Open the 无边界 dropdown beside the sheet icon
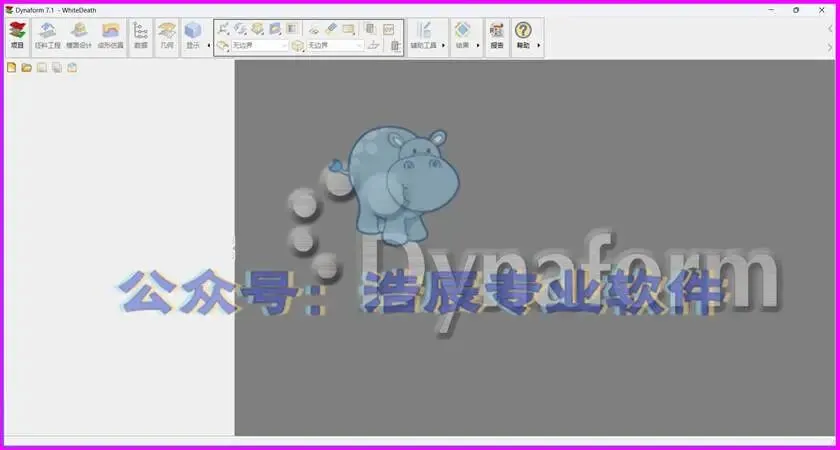 (260, 46)
